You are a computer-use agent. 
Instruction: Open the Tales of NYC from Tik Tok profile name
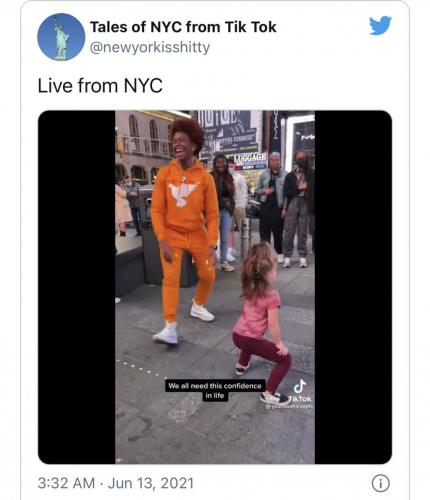pyautogui.click(x=183, y=27)
